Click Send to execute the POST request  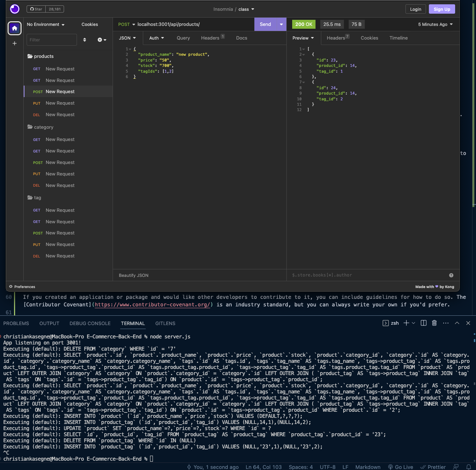(265, 24)
